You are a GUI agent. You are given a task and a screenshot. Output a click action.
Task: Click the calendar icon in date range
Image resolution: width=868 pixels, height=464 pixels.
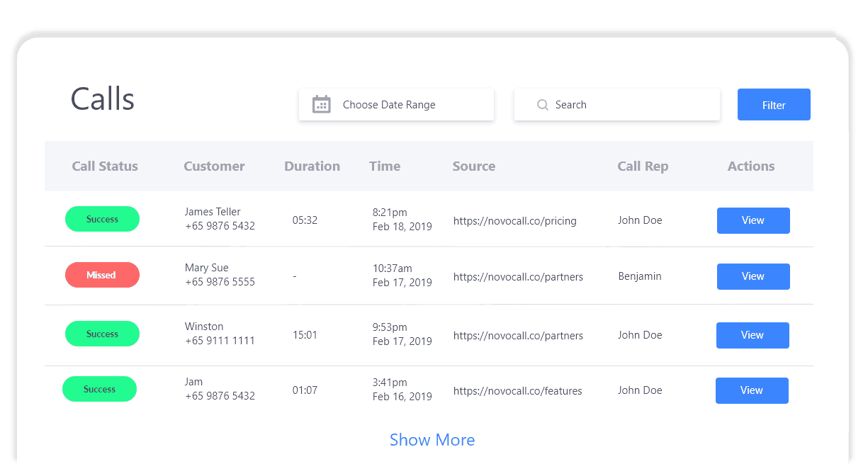(x=322, y=104)
